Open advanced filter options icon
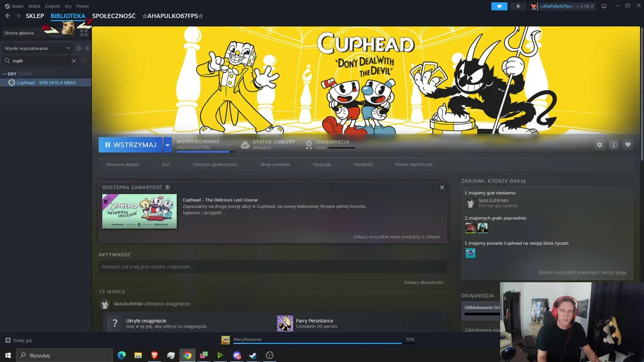 pos(84,61)
